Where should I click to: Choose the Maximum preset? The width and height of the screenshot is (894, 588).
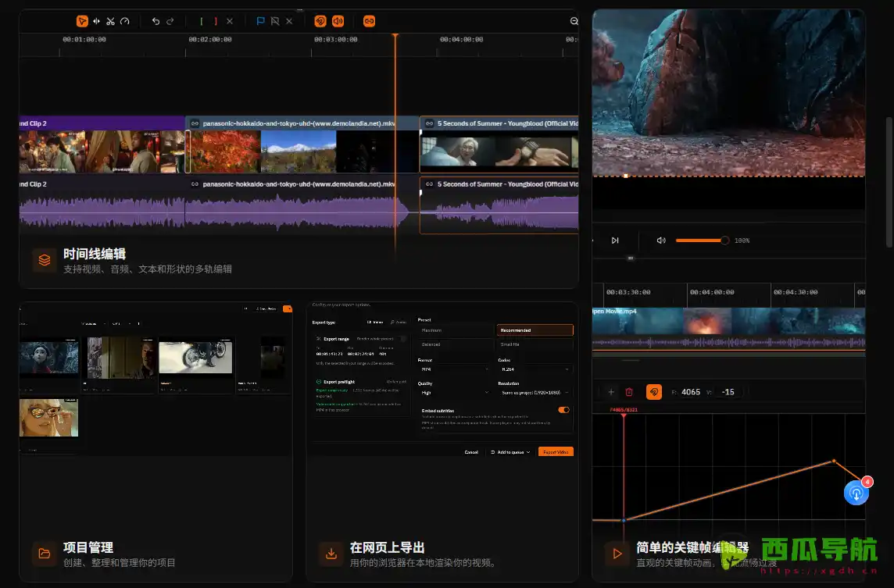[456, 330]
